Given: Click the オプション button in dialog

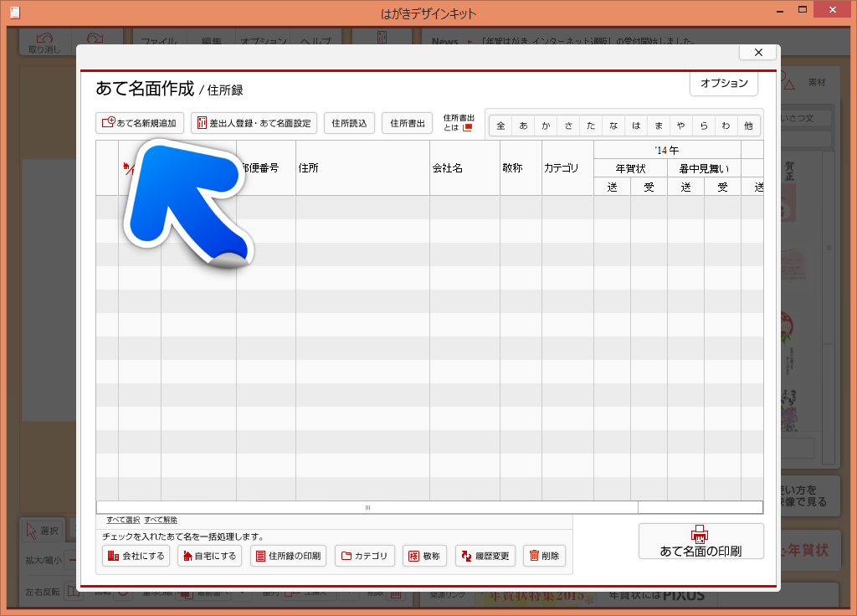Looking at the screenshot, I should [x=724, y=84].
